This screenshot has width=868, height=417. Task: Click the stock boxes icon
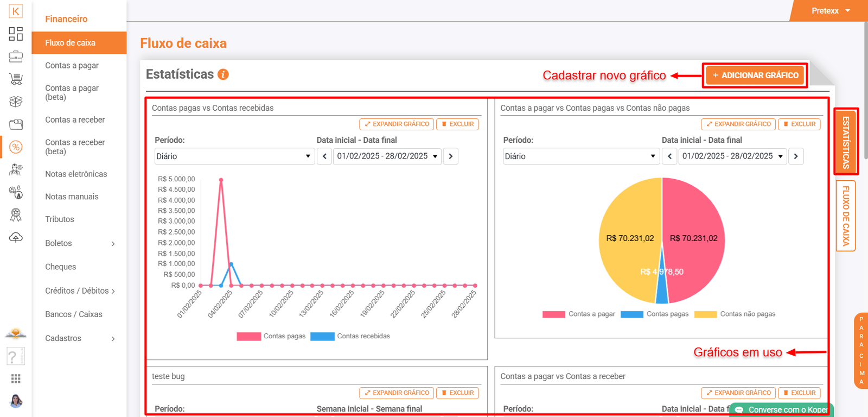coord(16,102)
